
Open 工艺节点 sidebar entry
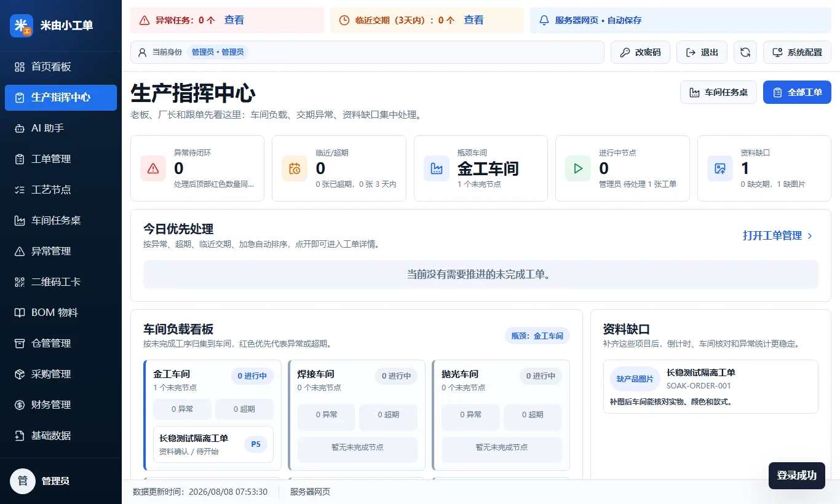pos(61,190)
